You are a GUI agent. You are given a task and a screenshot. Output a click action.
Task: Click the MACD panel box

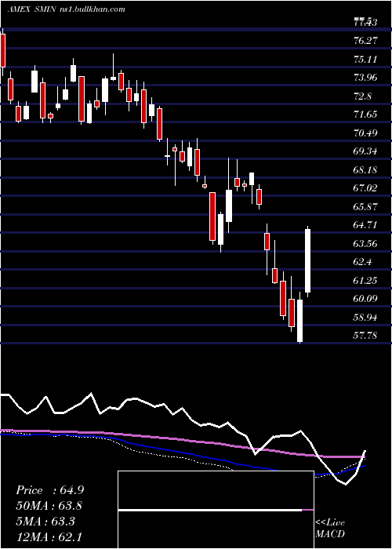coord(216,510)
